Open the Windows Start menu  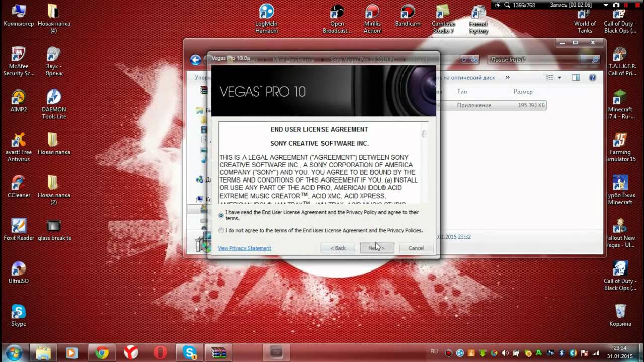(14, 352)
